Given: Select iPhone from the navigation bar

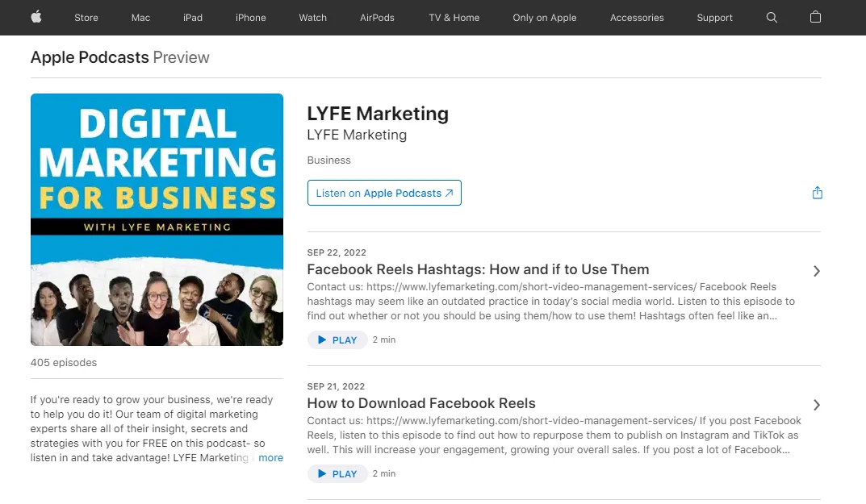Looking at the screenshot, I should 250,17.
